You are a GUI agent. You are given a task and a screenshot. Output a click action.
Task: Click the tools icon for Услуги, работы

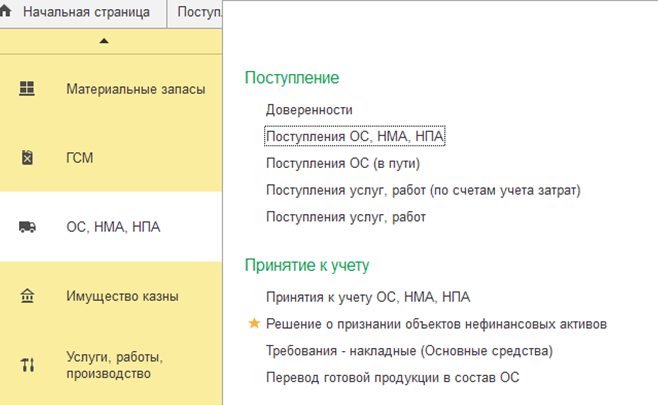click(x=27, y=365)
